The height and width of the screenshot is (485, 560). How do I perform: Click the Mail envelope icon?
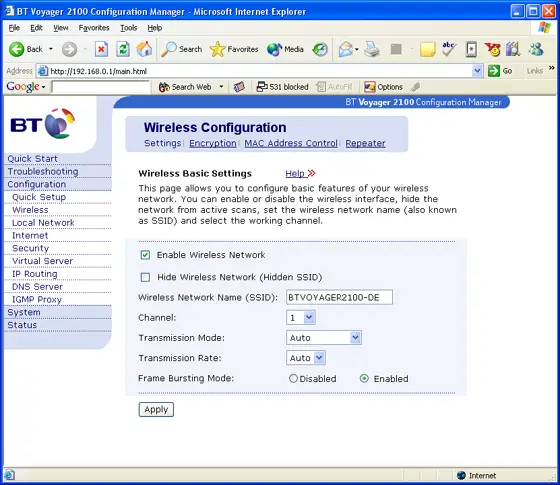(x=345, y=49)
